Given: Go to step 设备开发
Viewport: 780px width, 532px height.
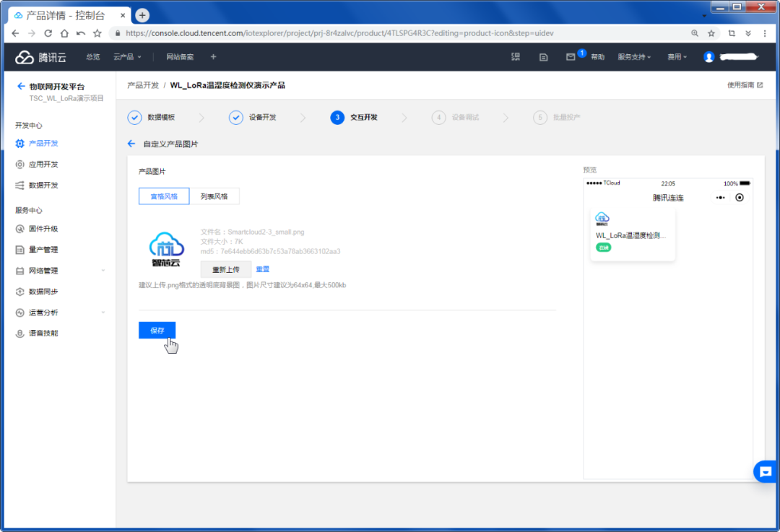Looking at the screenshot, I should 253,118.
